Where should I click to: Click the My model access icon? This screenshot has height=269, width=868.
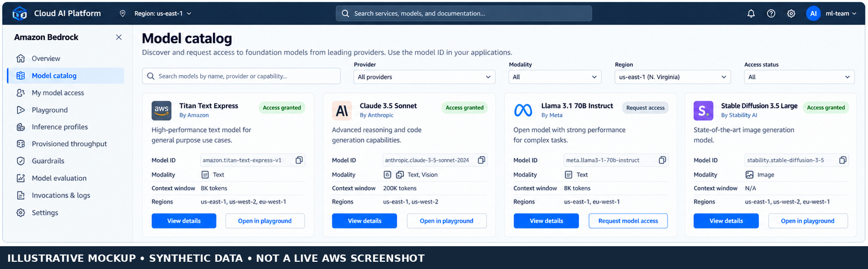pos(21,93)
